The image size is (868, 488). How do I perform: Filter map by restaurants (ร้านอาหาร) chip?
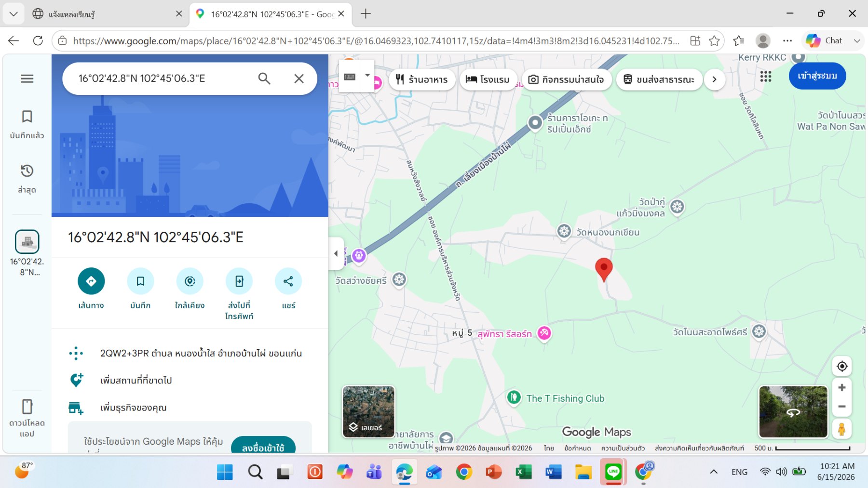421,79
